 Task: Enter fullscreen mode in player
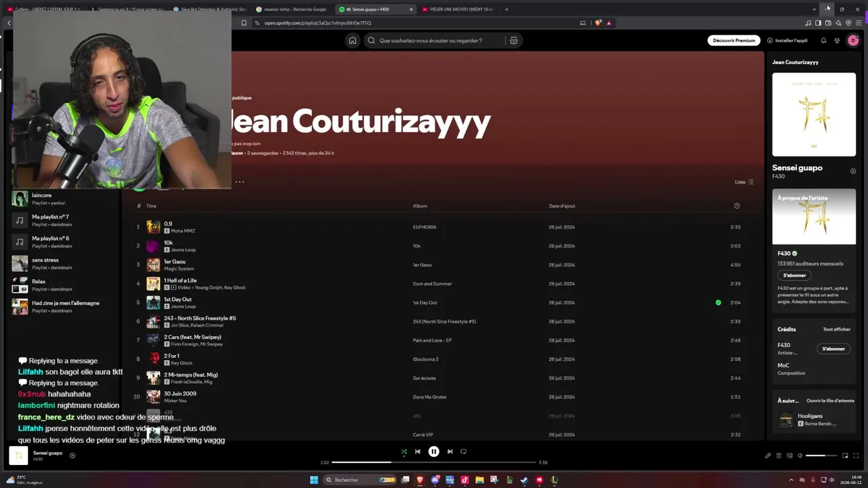coord(856,455)
